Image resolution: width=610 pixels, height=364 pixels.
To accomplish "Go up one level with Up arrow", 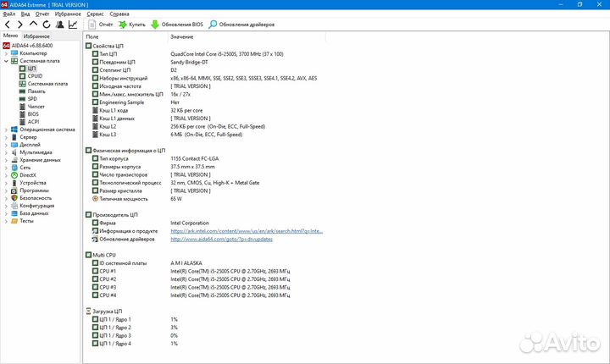I will 33,24.
